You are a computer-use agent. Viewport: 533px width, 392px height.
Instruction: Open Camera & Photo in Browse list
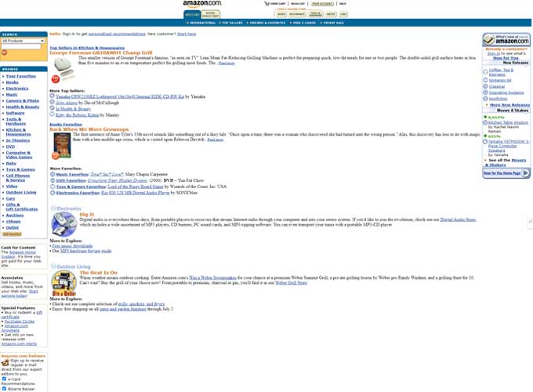(x=23, y=100)
